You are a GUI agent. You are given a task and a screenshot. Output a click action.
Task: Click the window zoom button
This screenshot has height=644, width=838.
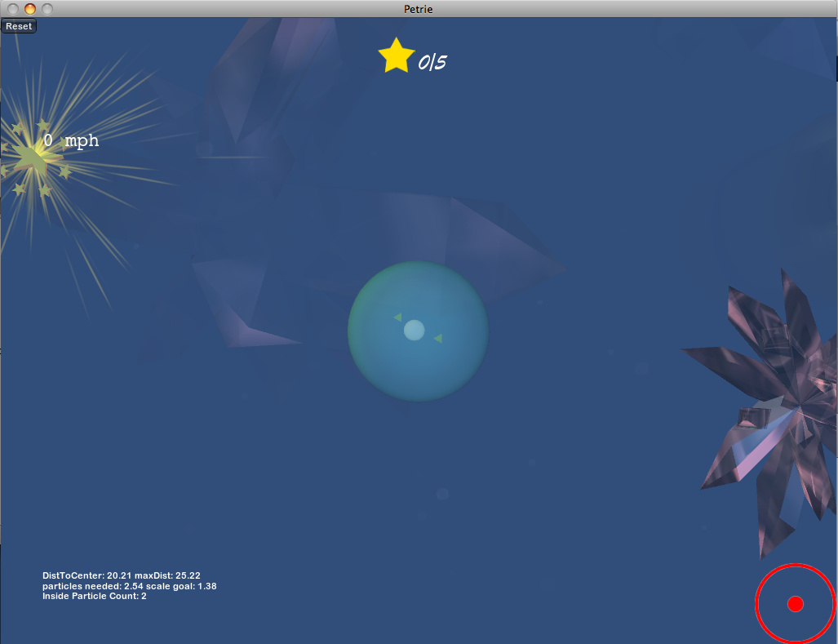click(x=47, y=9)
